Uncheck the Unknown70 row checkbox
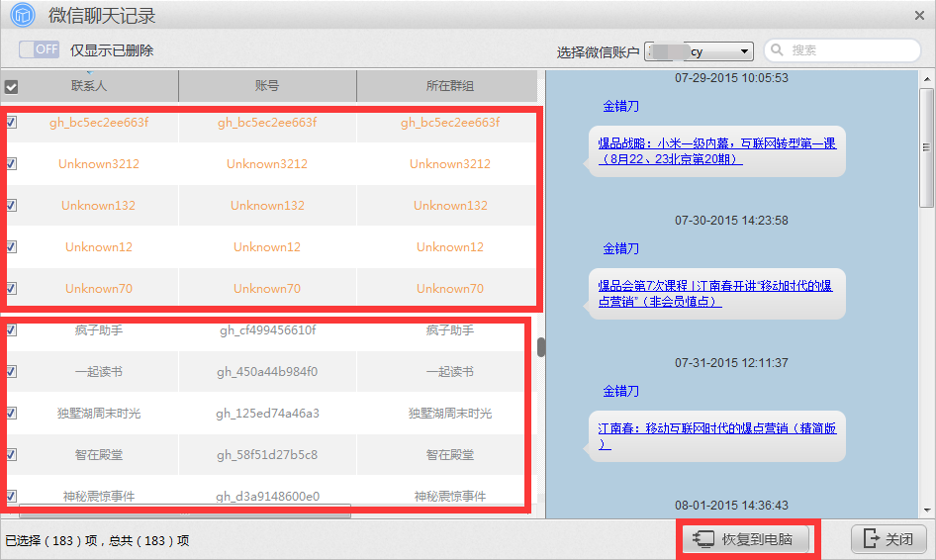 (11, 288)
